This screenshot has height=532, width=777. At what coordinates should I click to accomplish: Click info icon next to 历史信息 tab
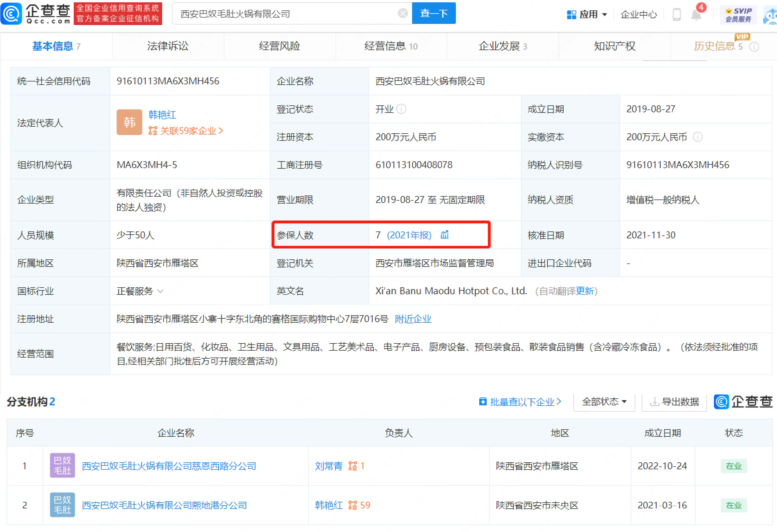point(754,47)
